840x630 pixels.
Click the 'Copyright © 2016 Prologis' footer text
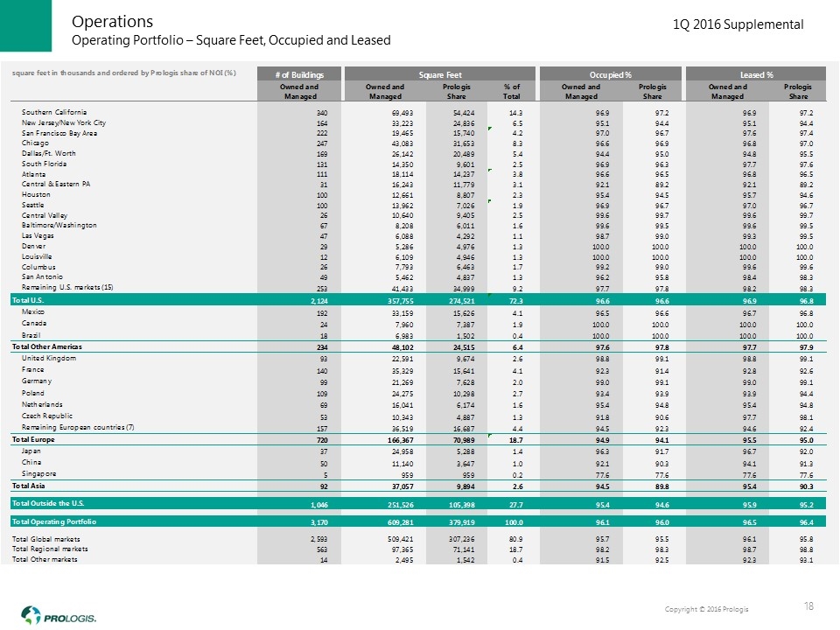pos(706,608)
